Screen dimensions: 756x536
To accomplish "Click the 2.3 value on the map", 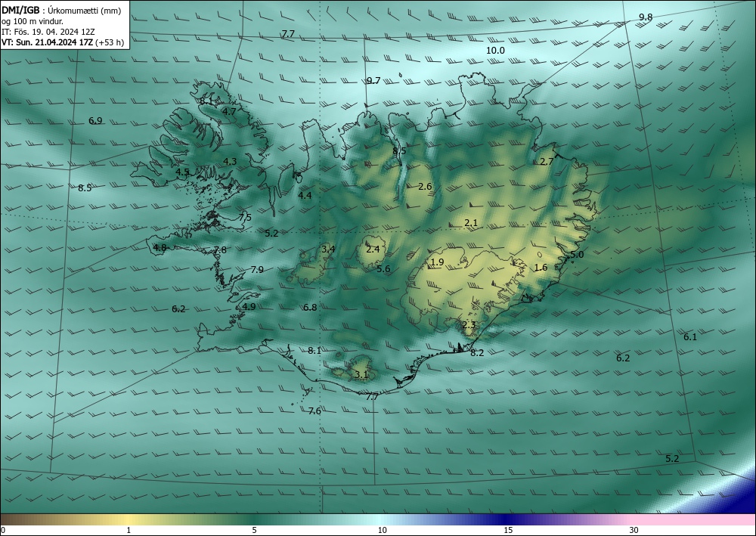I will pos(469,325).
